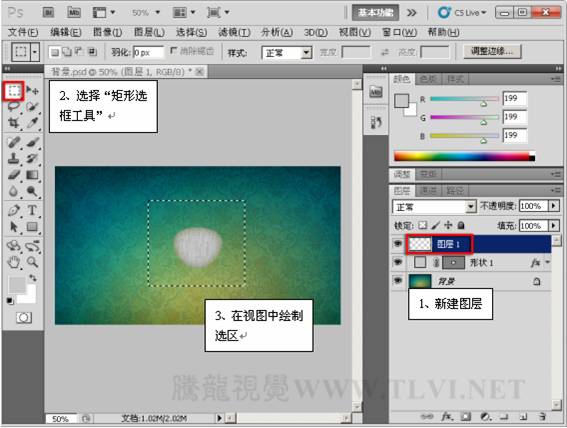Image resolution: width=567 pixels, height=428 pixels.
Task: Select the Crop tool
Action: (14, 123)
